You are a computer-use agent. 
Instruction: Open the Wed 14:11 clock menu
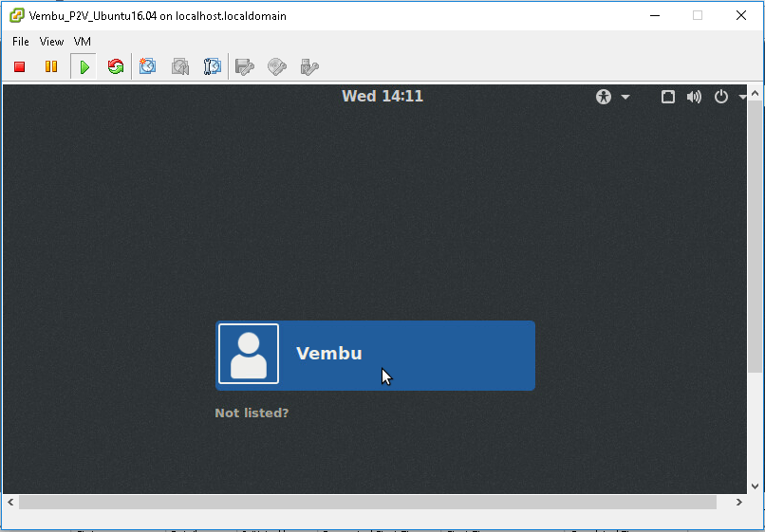[x=382, y=96]
